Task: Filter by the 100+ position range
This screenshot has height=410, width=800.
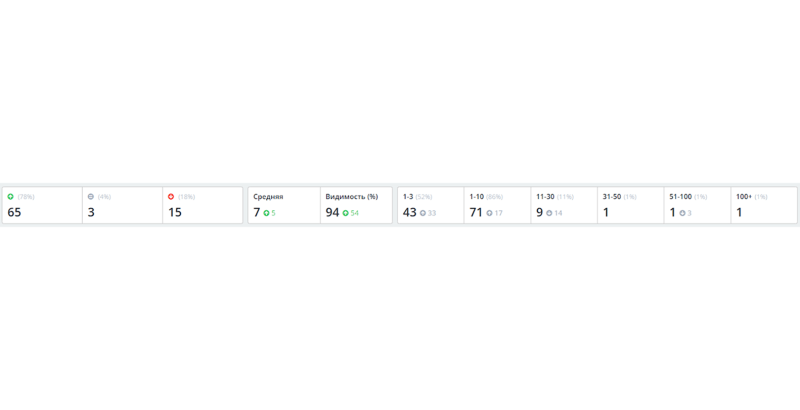Action: (744, 197)
